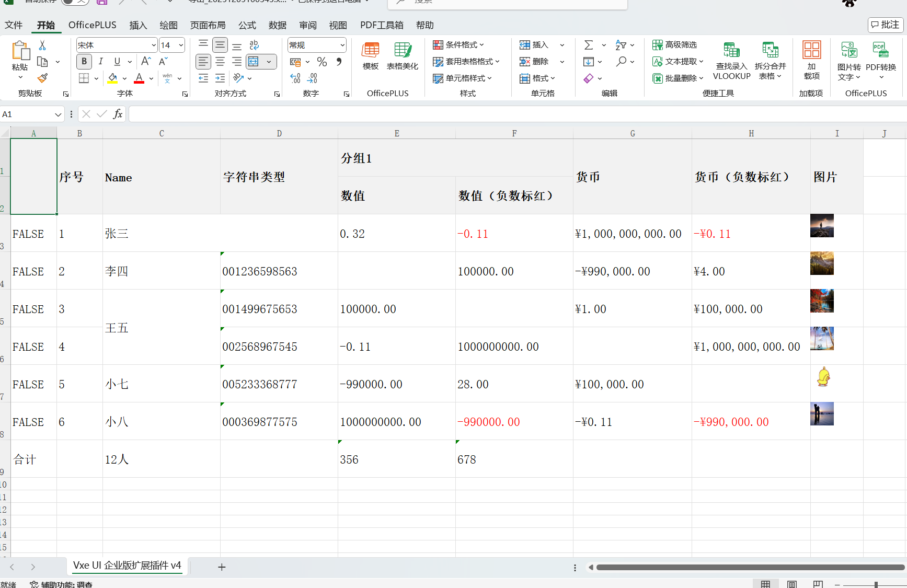Click the increase decimal icon
The image size is (907, 588).
pyautogui.click(x=295, y=78)
